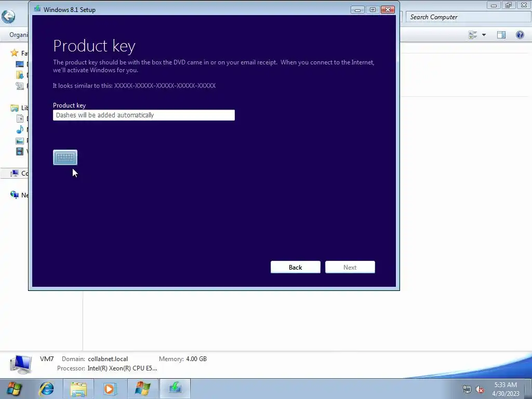Select Pictures library icon
Screen dimensions: 532x399
click(x=20, y=140)
